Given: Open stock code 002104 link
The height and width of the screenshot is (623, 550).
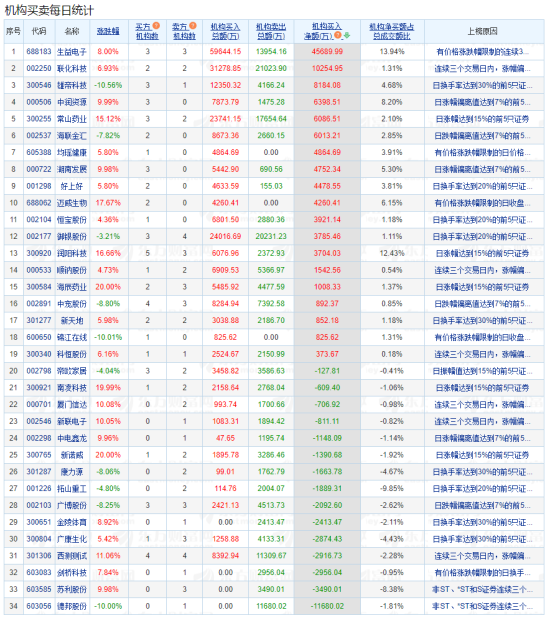Looking at the screenshot, I should pos(39,220).
